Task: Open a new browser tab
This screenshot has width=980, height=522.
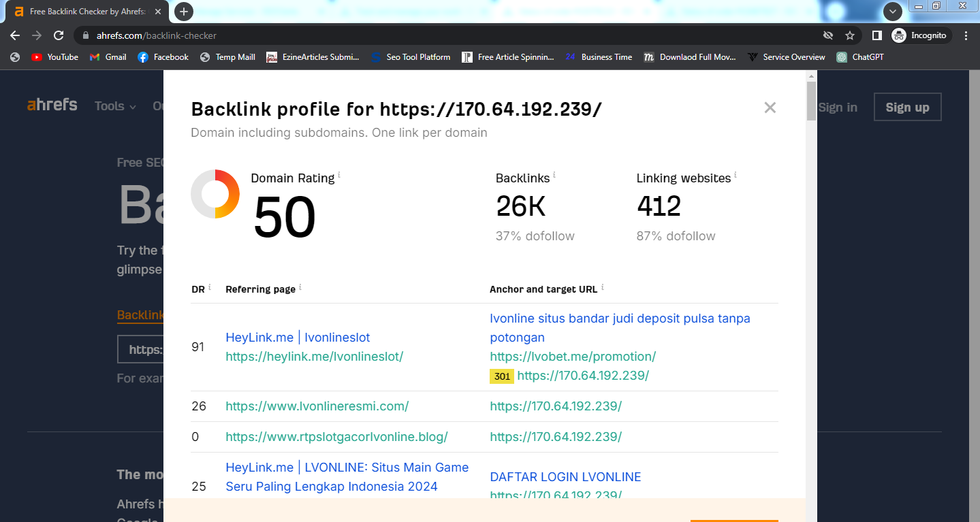Action: (183, 12)
